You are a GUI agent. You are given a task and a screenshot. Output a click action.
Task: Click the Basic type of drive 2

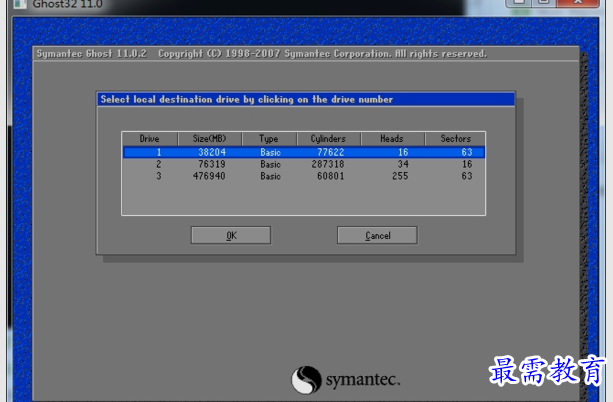click(x=271, y=164)
